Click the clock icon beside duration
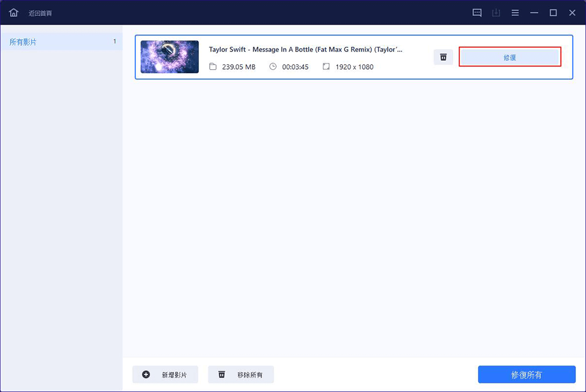The width and height of the screenshot is (586, 392). (273, 67)
